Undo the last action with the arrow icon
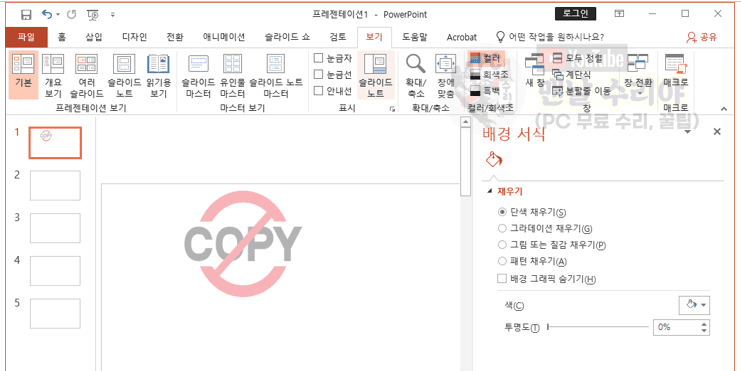 (47, 15)
